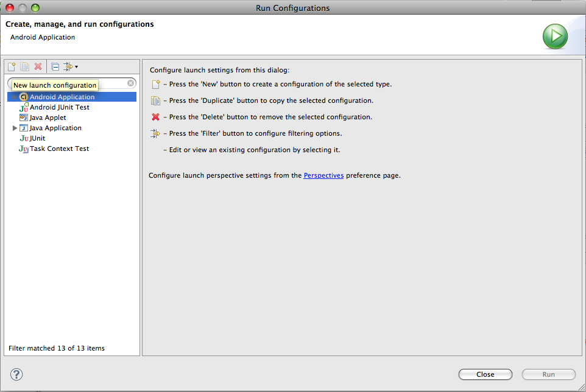Expand the Android Application tree node

click(x=15, y=97)
